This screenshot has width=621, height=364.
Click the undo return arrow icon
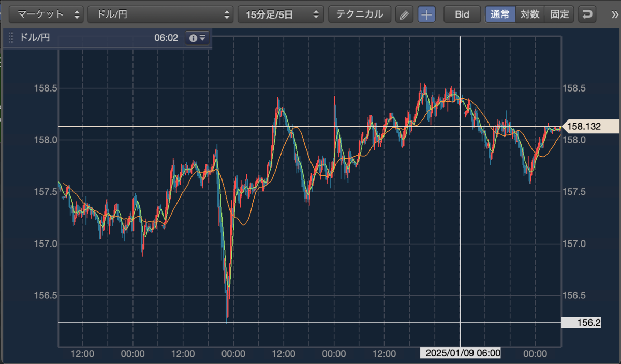click(587, 14)
